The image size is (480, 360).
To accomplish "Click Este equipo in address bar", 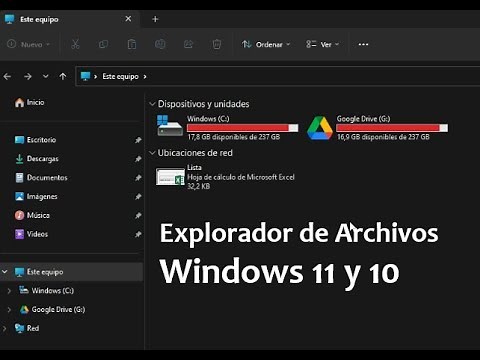I will pos(120,76).
